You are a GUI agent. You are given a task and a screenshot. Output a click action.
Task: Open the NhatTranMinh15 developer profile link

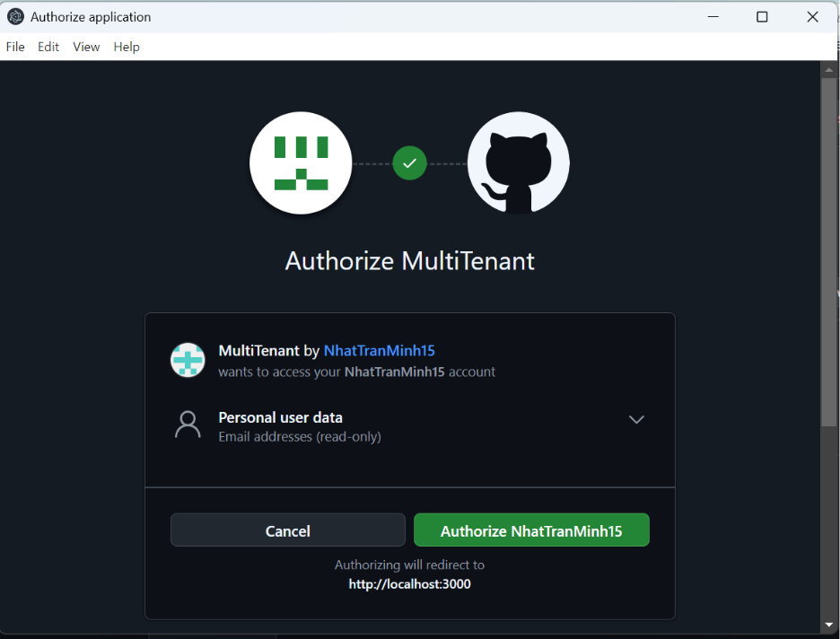379,351
